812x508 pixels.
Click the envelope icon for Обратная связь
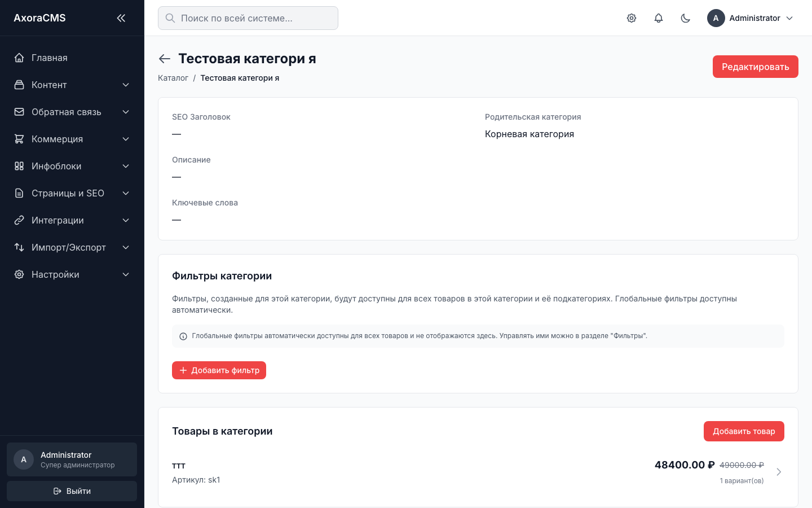click(x=19, y=112)
